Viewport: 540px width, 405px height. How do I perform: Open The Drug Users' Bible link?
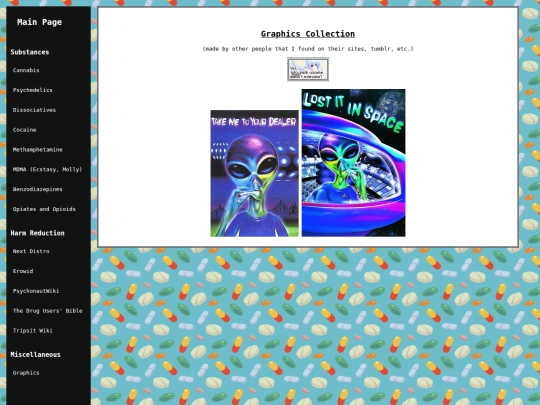48,311
